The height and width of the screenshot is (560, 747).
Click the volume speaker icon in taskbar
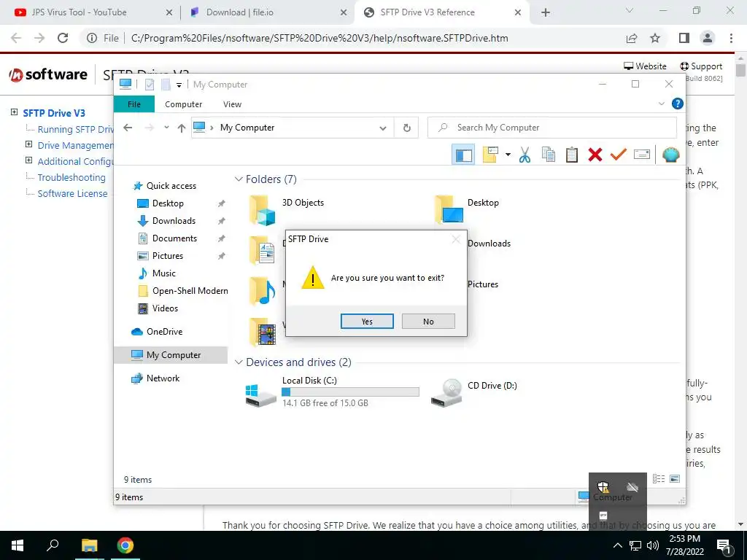click(653, 545)
